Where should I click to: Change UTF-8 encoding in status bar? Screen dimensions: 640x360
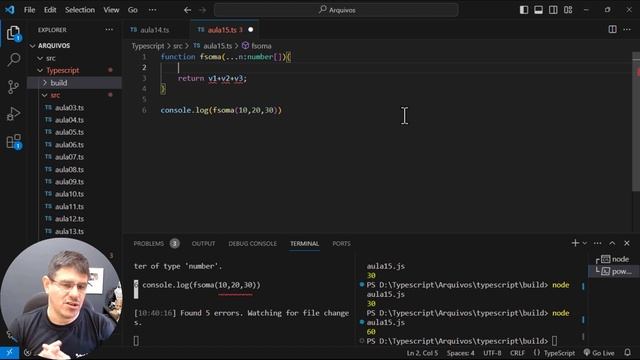pyautogui.click(x=492, y=353)
